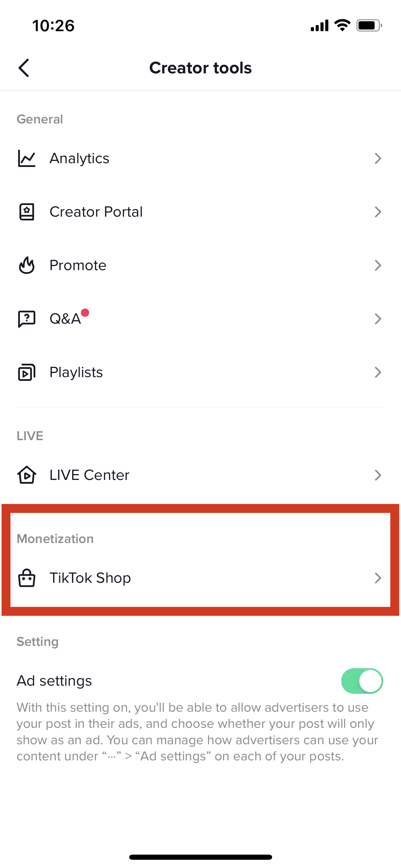The image size is (401, 868).
Task: Tap the Wi-Fi status icon
Action: tap(342, 25)
